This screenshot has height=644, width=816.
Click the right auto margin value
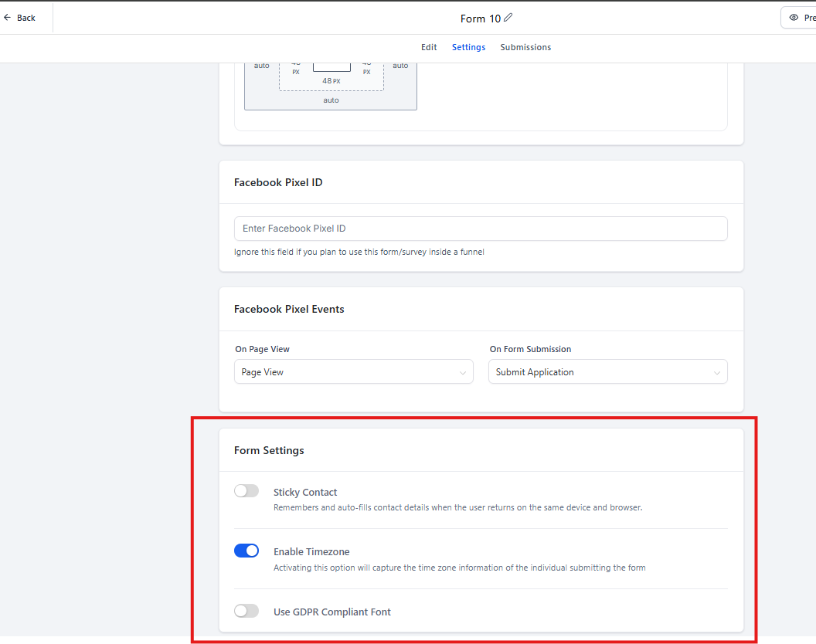pyautogui.click(x=400, y=66)
